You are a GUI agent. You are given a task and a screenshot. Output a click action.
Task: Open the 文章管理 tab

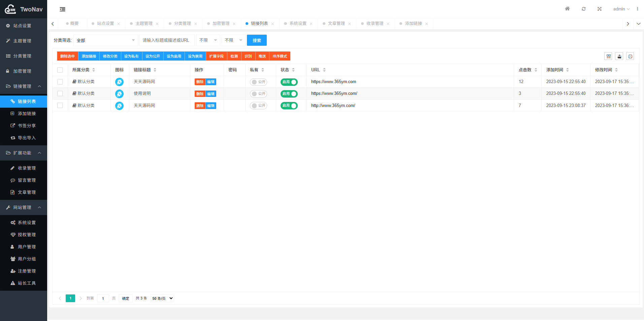(x=336, y=24)
